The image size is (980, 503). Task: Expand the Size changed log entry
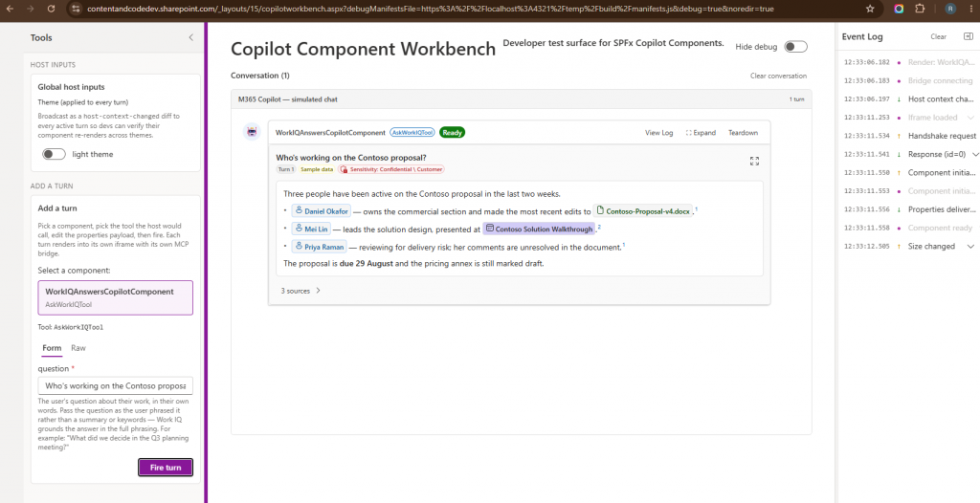970,246
